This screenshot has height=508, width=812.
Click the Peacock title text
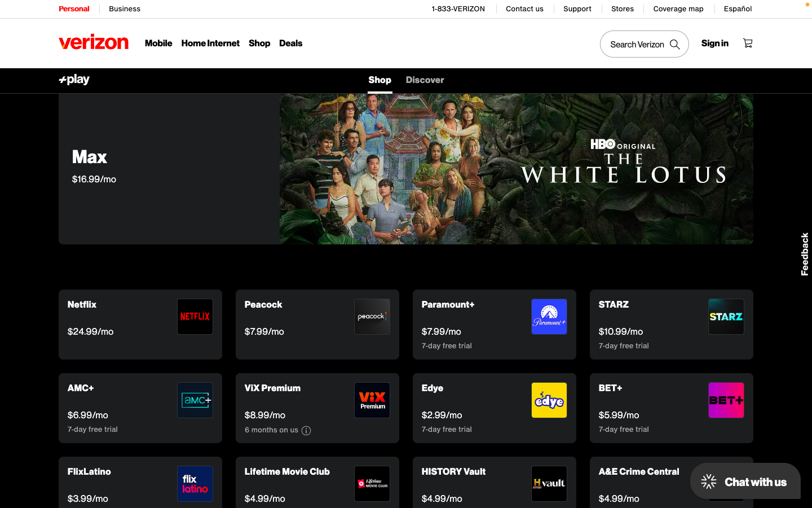point(263,305)
